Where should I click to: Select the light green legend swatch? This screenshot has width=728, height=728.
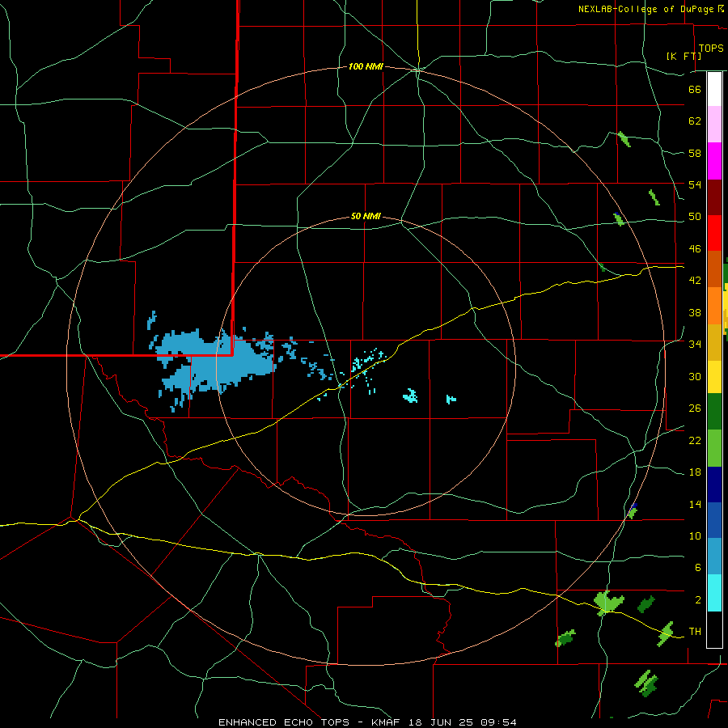pos(714,448)
